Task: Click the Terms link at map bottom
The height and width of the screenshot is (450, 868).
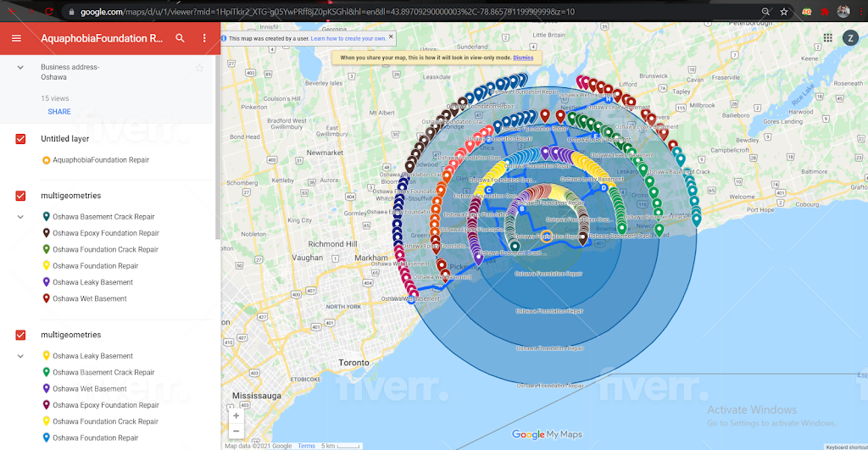Action: tap(306, 446)
